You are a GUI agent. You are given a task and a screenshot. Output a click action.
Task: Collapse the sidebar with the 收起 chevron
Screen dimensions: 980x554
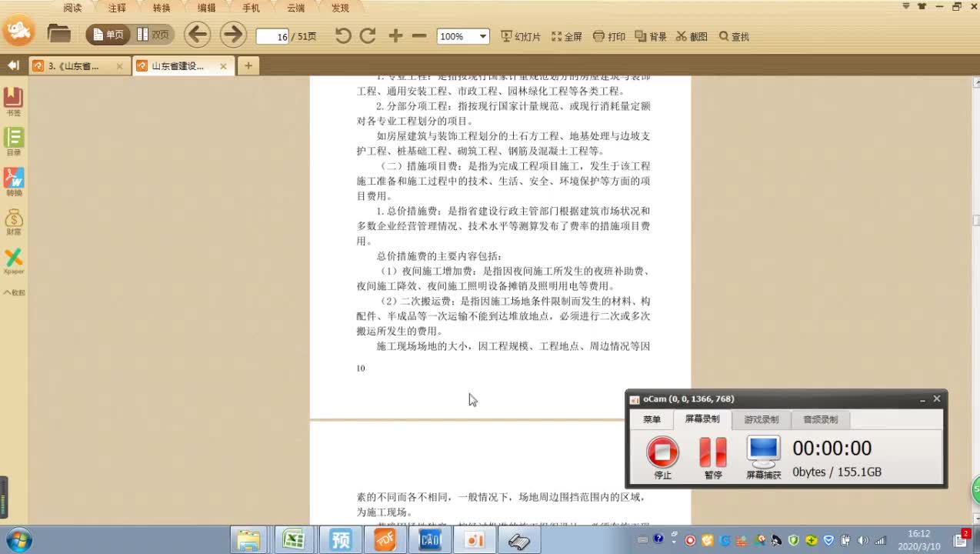click(14, 292)
